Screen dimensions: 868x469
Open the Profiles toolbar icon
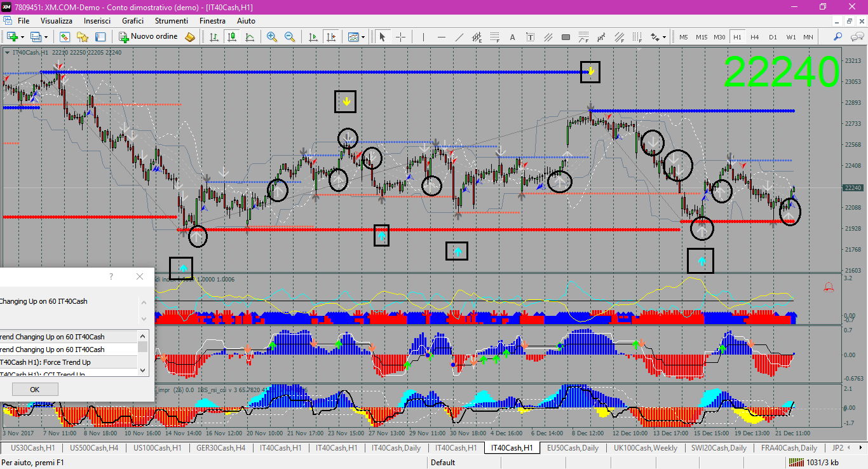(x=35, y=37)
